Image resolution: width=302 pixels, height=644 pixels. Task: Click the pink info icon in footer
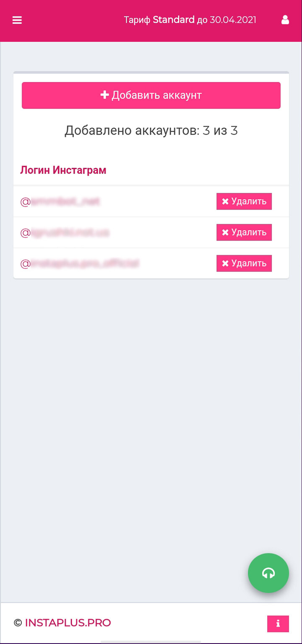278,623
